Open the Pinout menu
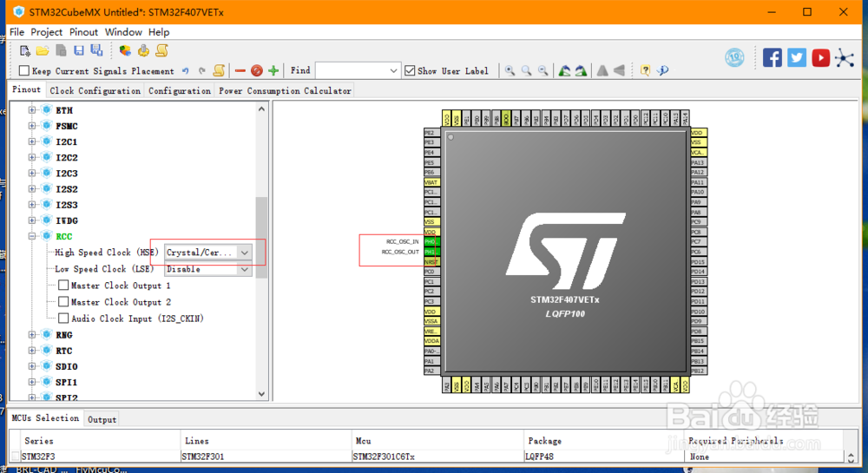Viewport: 868px width, 473px height. point(83,32)
